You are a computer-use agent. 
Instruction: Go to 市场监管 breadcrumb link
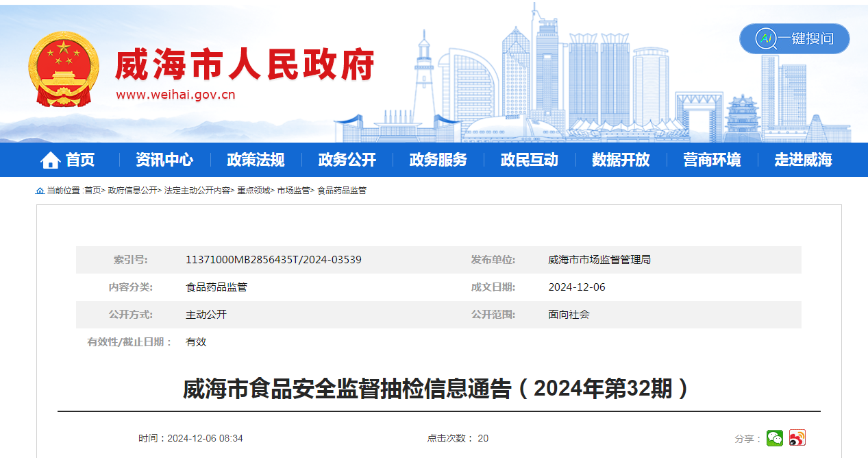293,191
